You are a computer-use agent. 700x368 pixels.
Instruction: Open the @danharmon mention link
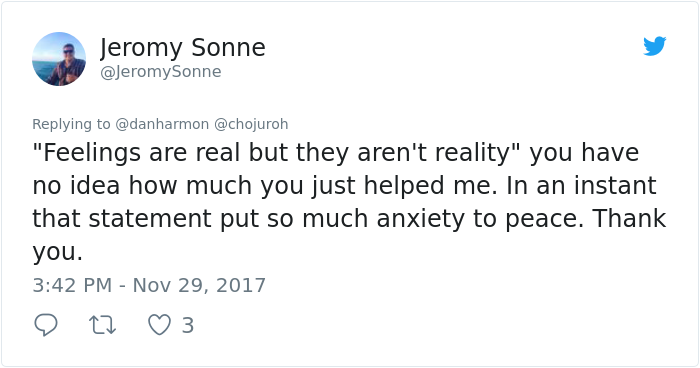(x=162, y=124)
